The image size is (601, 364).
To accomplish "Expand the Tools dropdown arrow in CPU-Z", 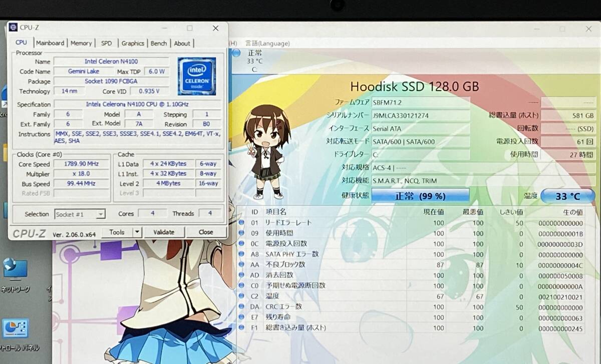I will click(137, 232).
